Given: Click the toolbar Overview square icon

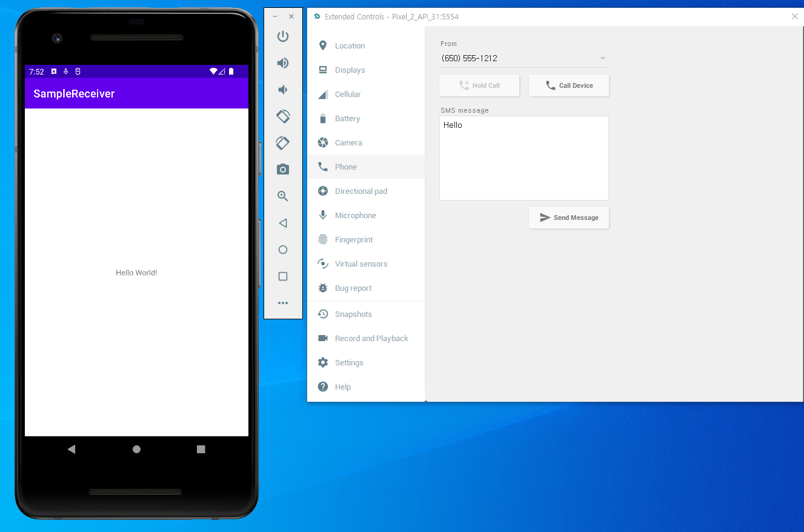Looking at the screenshot, I should 283,276.
